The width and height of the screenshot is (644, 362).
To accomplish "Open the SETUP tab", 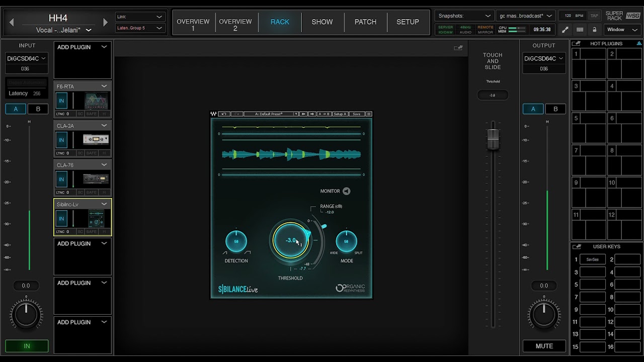I will tap(408, 22).
